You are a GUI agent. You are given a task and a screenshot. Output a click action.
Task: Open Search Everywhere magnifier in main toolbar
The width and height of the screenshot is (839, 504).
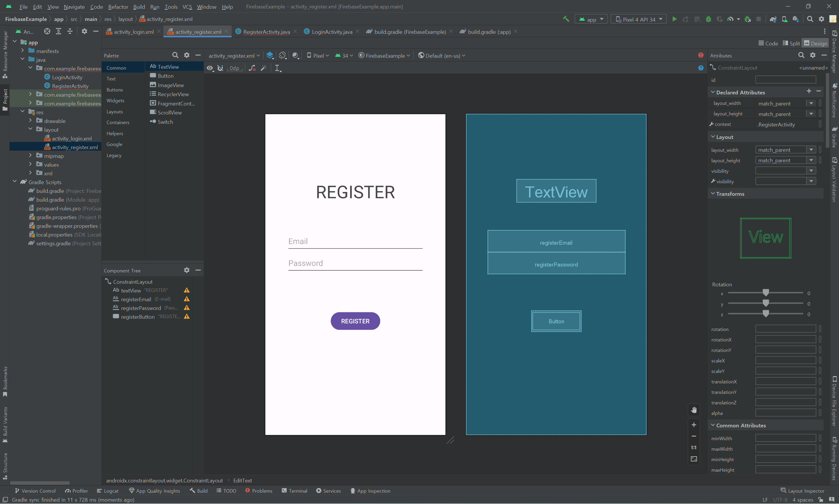point(810,19)
